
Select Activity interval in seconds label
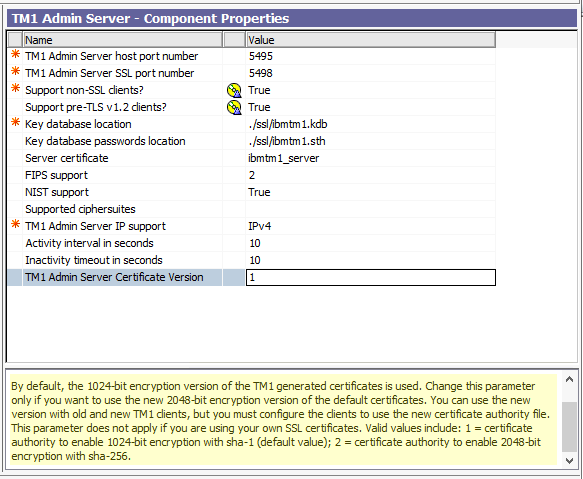pos(89,243)
